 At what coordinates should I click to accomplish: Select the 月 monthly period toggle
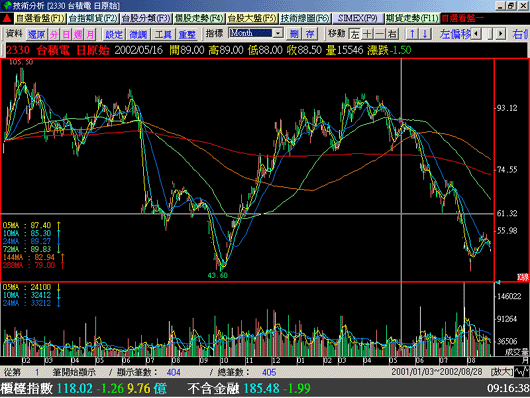click(90, 34)
